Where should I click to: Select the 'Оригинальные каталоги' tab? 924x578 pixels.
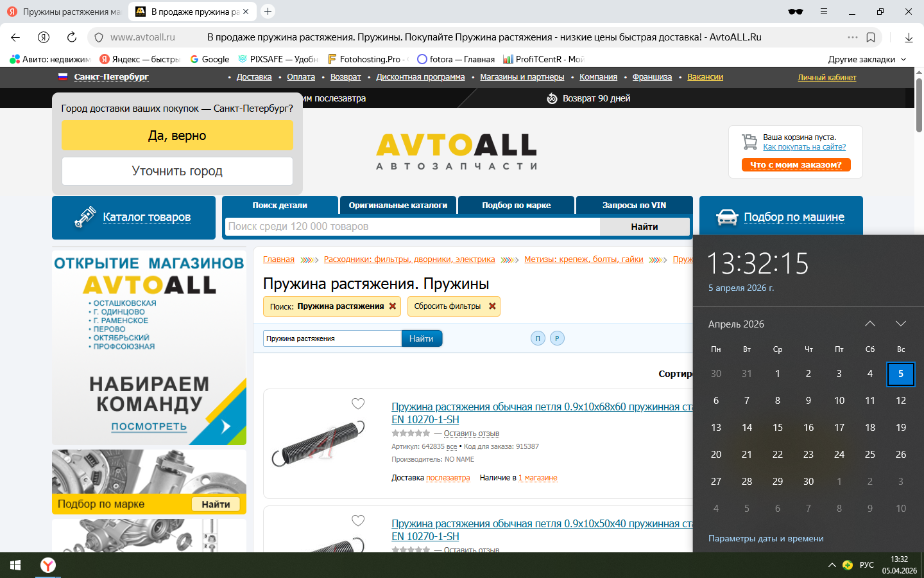(x=398, y=205)
